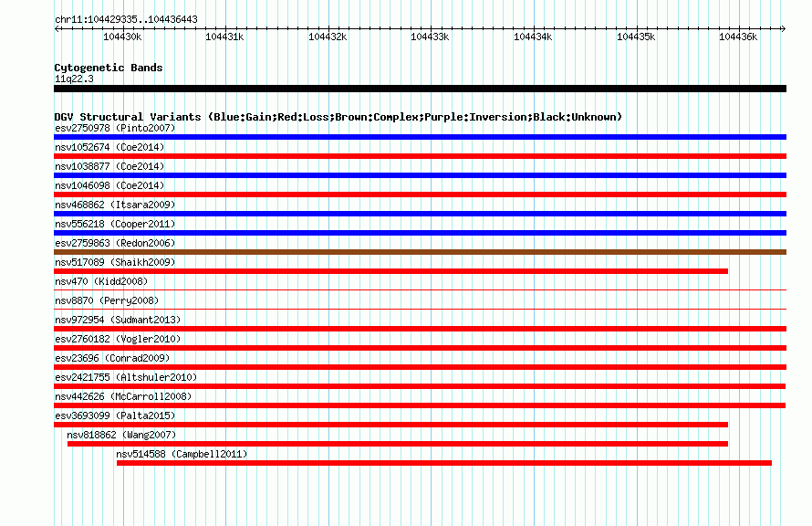Click the thin red line under nsv8870
The height and width of the screenshot is (526, 812).
(420, 310)
